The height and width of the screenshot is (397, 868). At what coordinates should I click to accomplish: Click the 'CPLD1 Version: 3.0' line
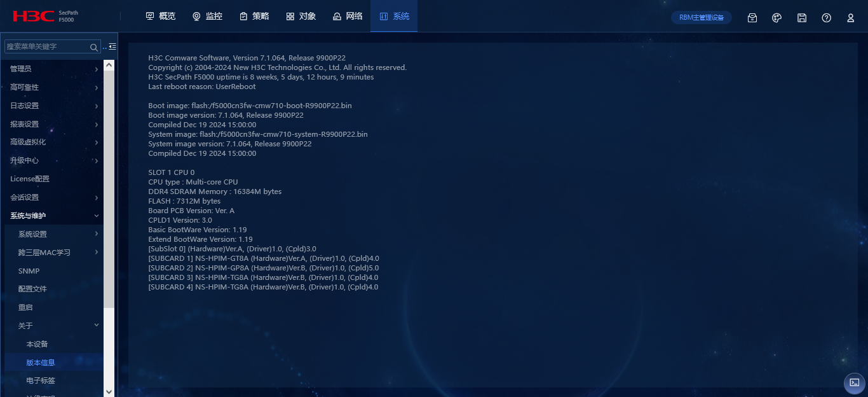click(x=180, y=220)
